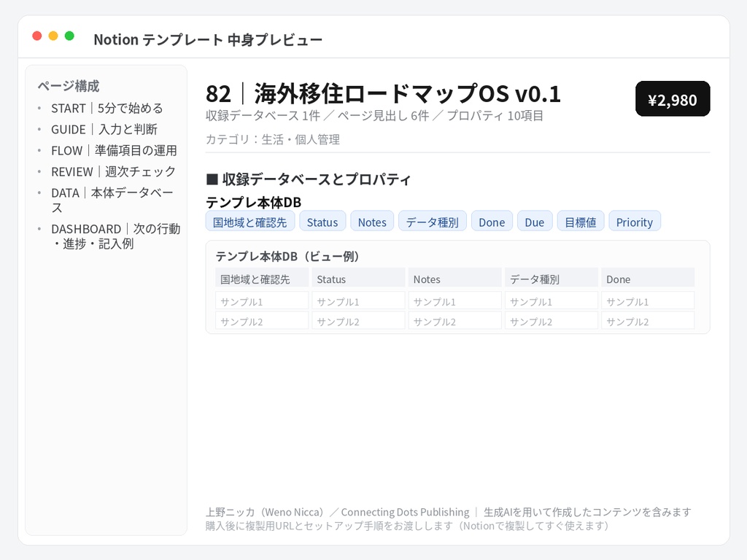This screenshot has height=560, width=747.
Task: Click the green maximize window dot
Action: click(69, 36)
